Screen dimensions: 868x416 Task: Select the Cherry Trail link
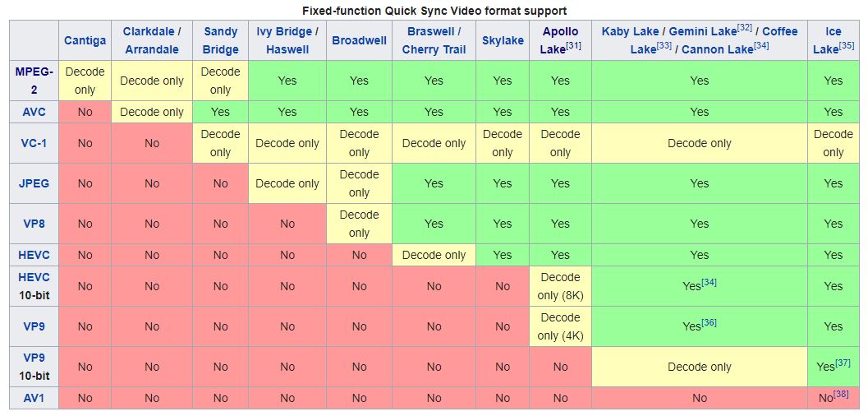[x=434, y=49]
